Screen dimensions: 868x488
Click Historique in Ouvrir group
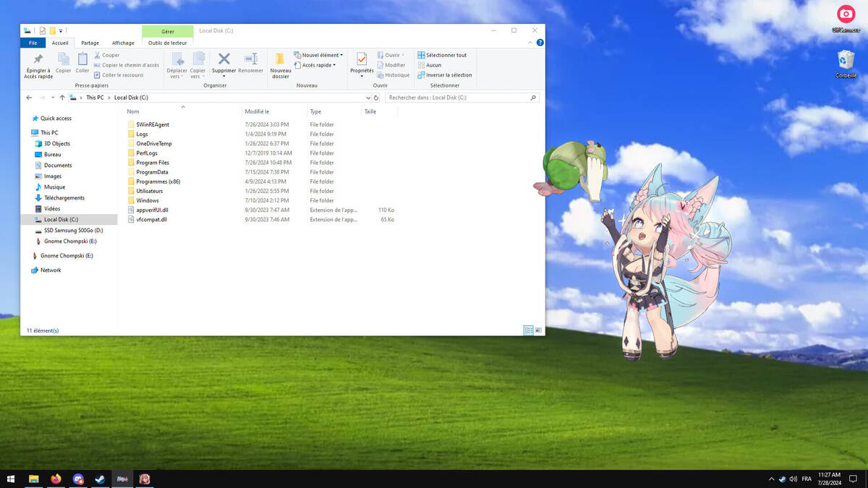pos(393,75)
